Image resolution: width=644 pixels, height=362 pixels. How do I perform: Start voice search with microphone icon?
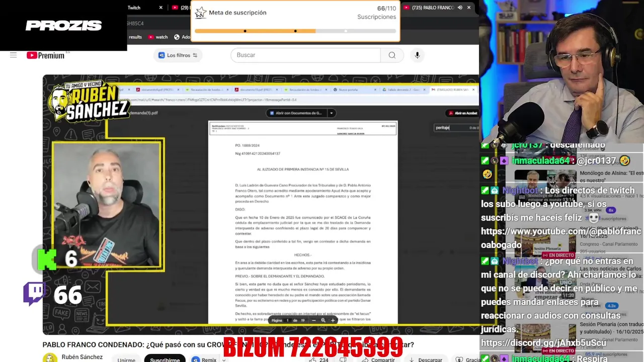(417, 55)
